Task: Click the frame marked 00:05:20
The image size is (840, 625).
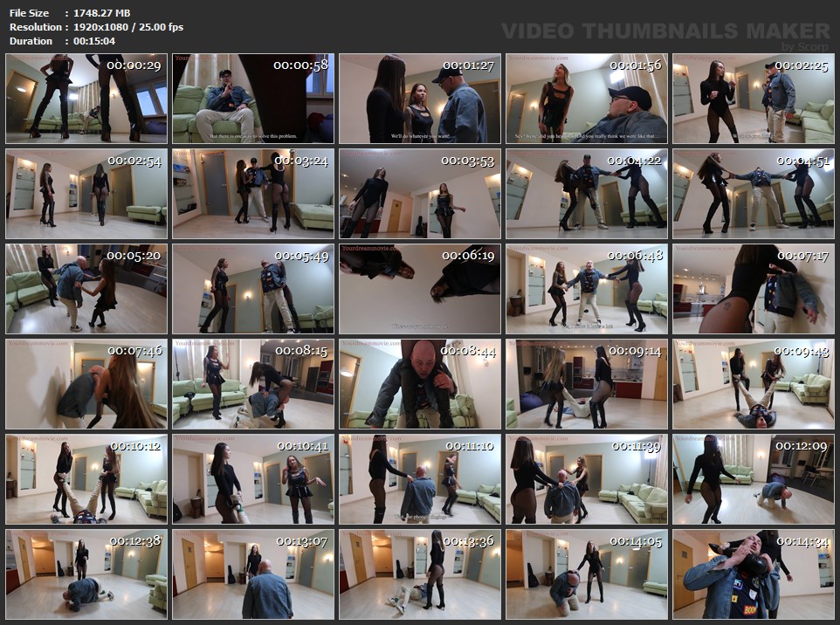Action: (86, 289)
